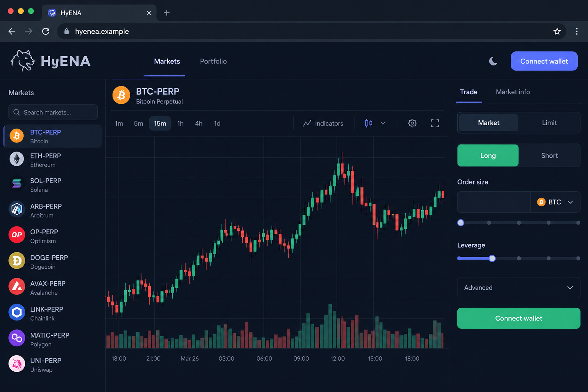Select 1h timeframe
Screen dimensions: 588x392
pos(180,123)
